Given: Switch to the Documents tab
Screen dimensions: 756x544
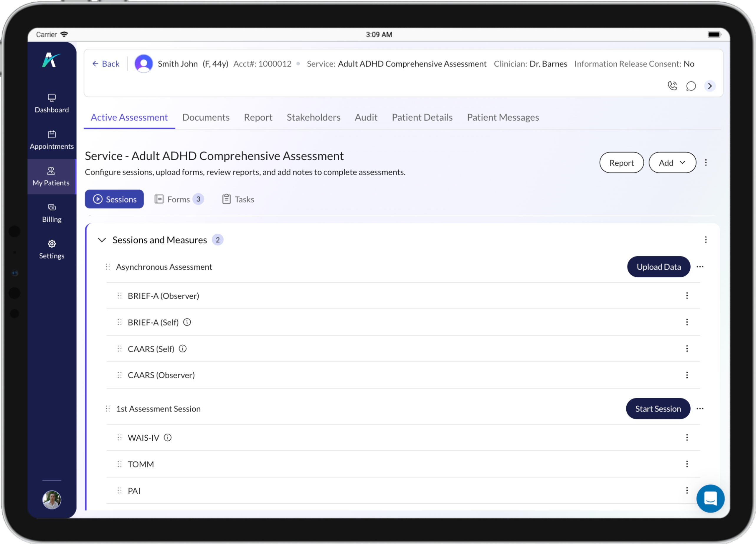Looking at the screenshot, I should pos(206,117).
